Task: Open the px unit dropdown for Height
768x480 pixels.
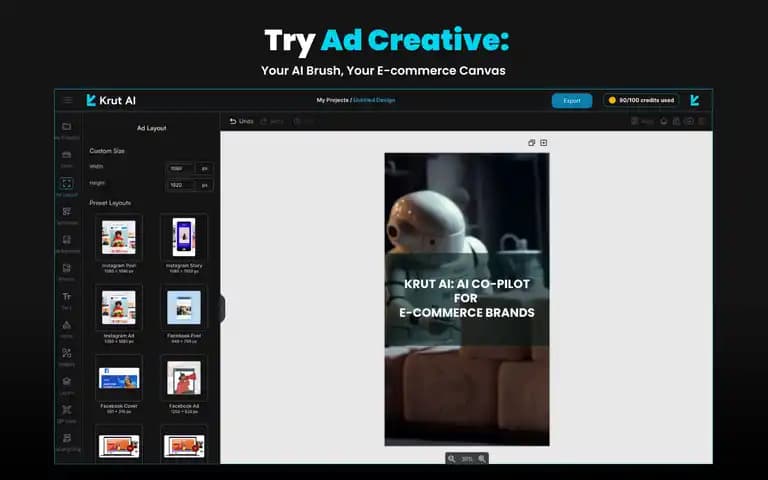Action: [x=205, y=185]
